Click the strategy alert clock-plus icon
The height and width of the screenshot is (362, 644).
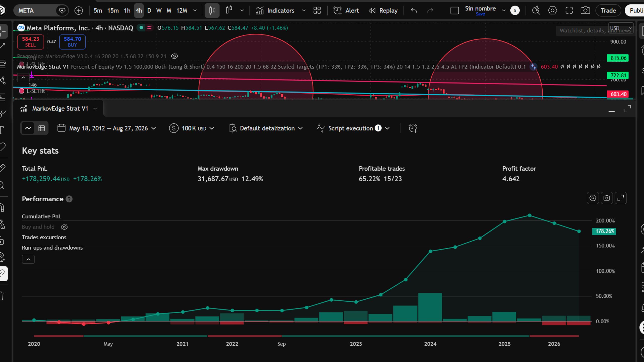click(x=413, y=128)
